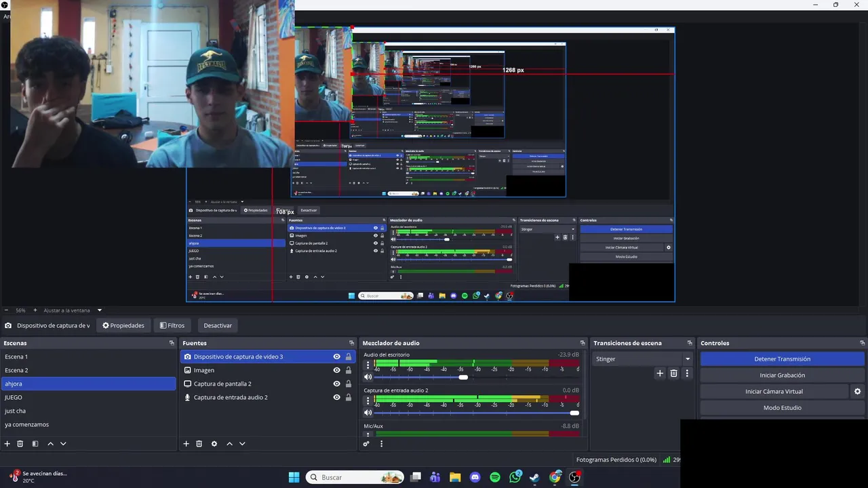This screenshot has width=868, height=488.
Task: Move selected source down
Action: tap(242, 444)
